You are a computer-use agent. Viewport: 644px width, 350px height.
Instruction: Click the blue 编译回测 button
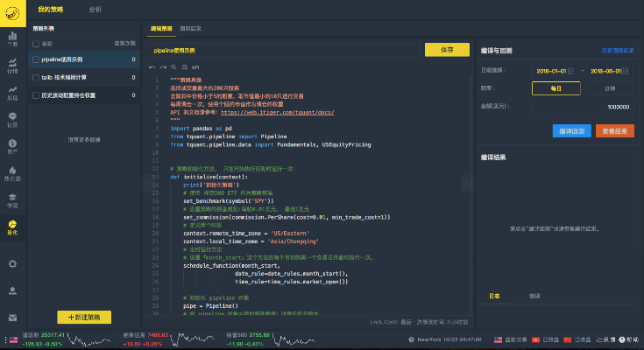571,130
